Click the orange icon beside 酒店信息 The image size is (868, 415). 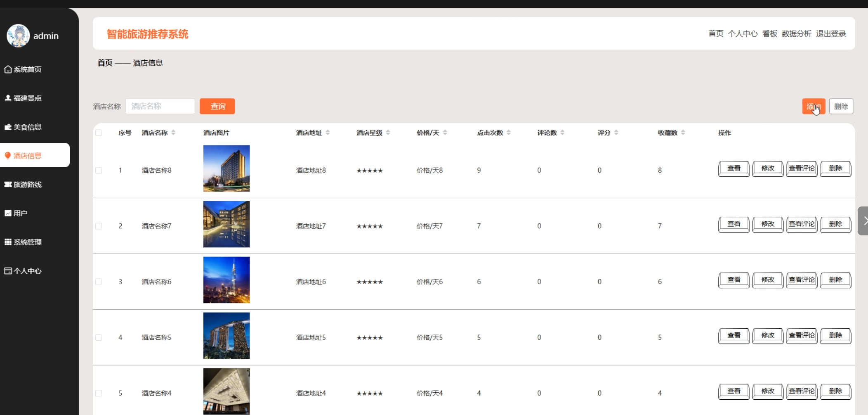[7, 156]
